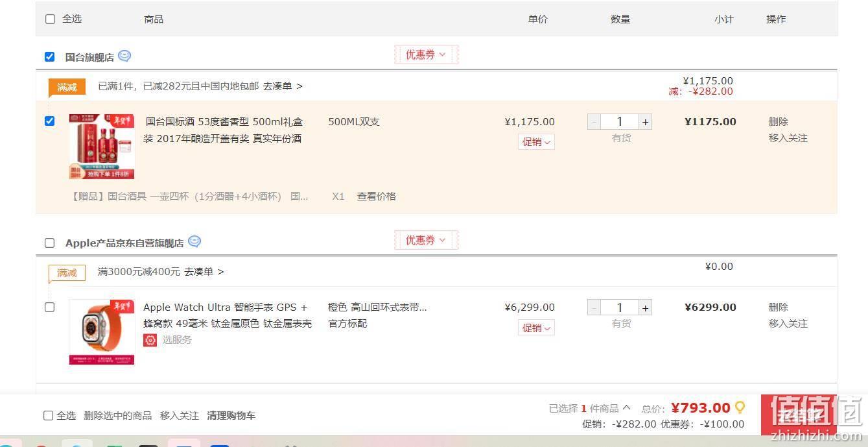Focus the quantity field for Apple Watch Ultra
The image size is (868, 447).
tap(620, 308)
